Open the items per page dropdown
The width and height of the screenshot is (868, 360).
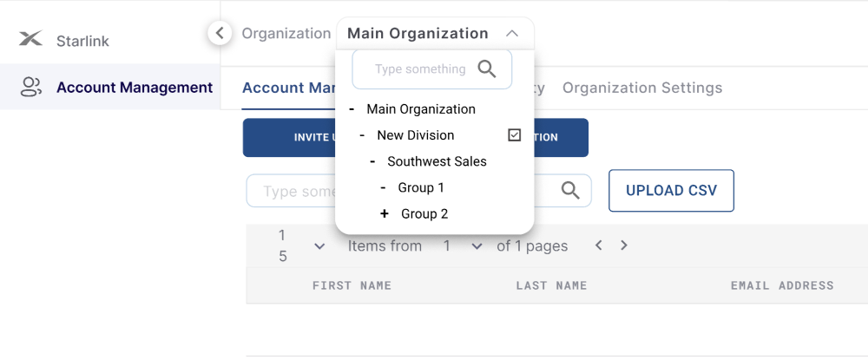(319, 246)
